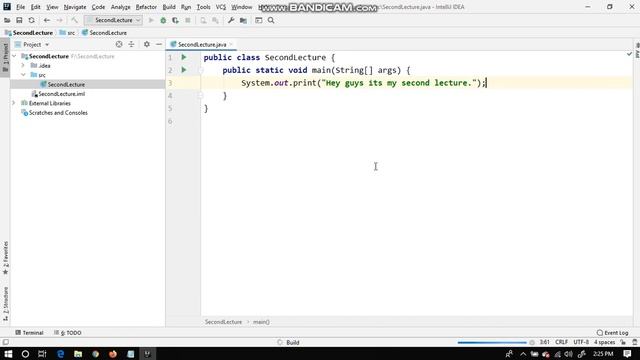Open Microsoft Edge from taskbar
The height and width of the screenshot is (360, 640).
(x=60, y=354)
